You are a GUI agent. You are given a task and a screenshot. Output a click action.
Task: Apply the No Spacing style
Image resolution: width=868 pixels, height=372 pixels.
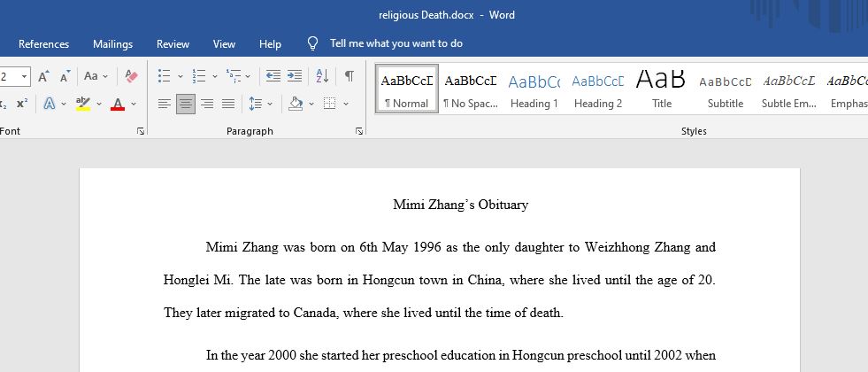[x=471, y=89]
